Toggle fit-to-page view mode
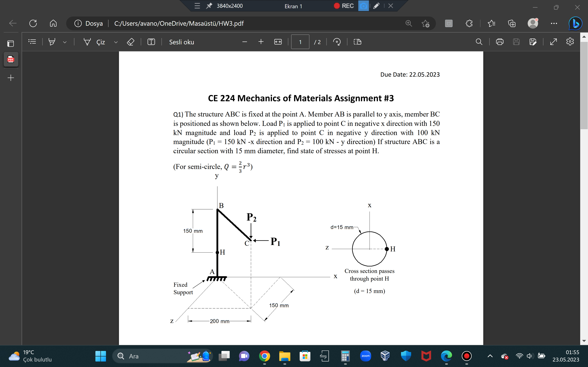Image resolution: width=588 pixels, height=367 pixels. 278,42
